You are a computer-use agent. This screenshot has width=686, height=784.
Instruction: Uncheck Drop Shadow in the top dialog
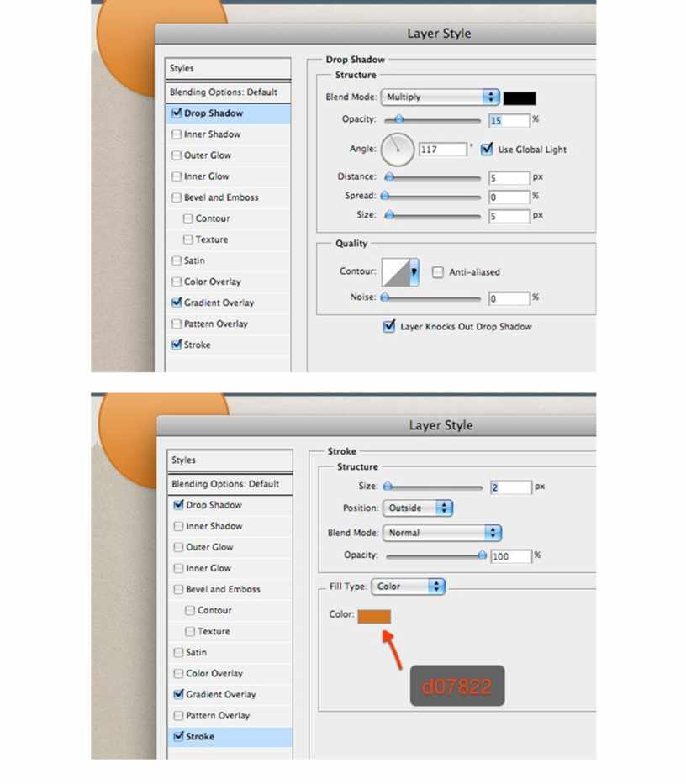pos(177,113)
